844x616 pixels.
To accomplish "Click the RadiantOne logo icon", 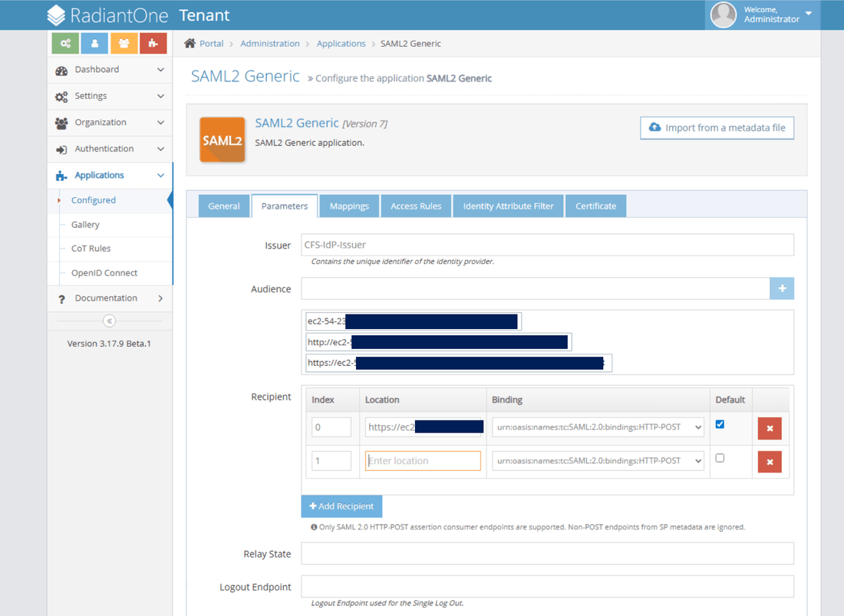I will pos(56,15).
